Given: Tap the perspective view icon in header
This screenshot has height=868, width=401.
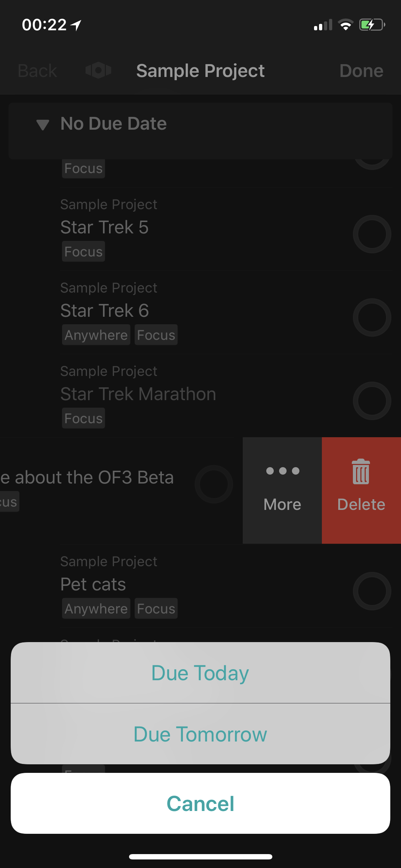Looking at the screenshot, I should (98, 71).
